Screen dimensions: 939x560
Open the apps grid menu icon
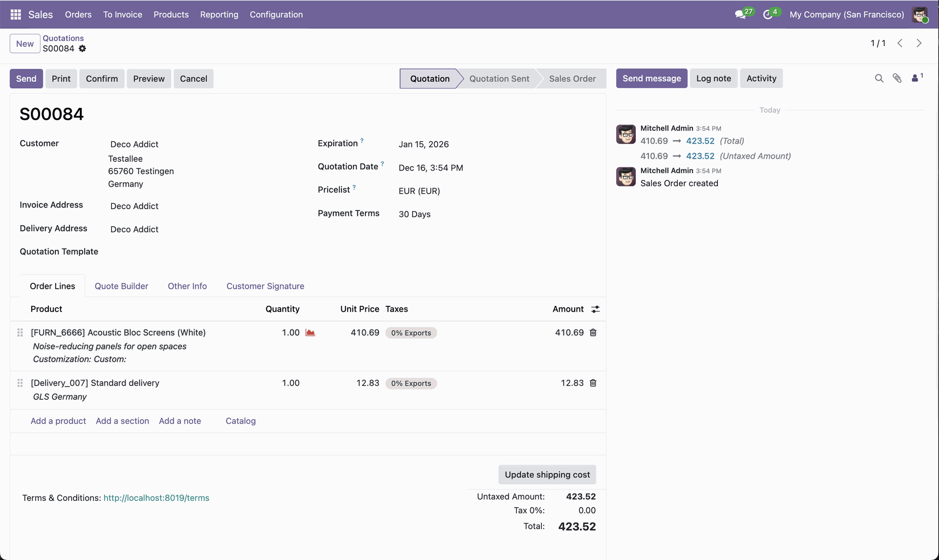(16, 15)
